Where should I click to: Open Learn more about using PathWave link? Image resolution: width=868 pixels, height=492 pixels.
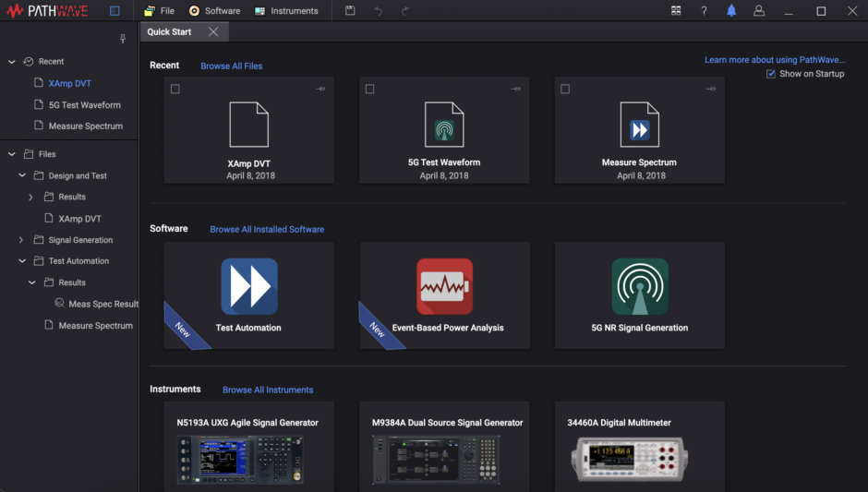(x=775, y=60)
